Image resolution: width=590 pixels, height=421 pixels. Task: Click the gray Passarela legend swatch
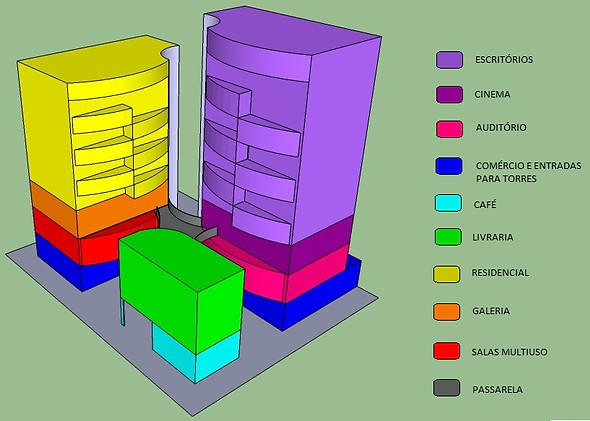click(446, 388)
